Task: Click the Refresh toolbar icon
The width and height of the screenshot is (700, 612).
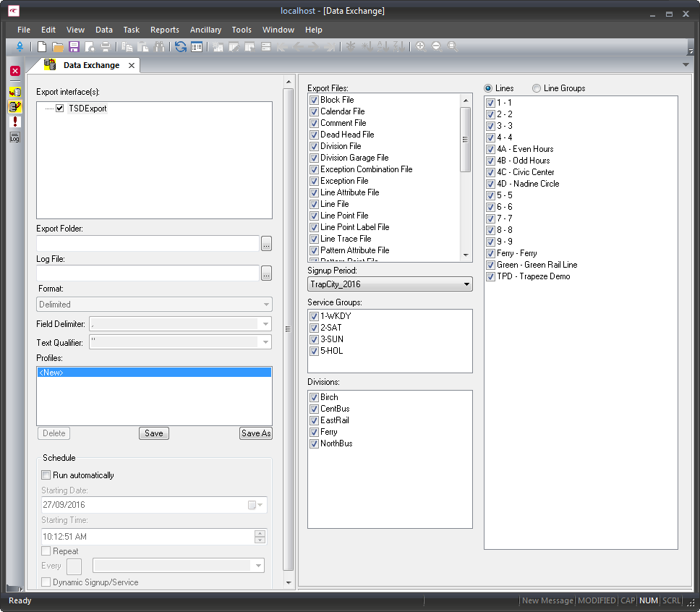Action: [x=180, y=46]
